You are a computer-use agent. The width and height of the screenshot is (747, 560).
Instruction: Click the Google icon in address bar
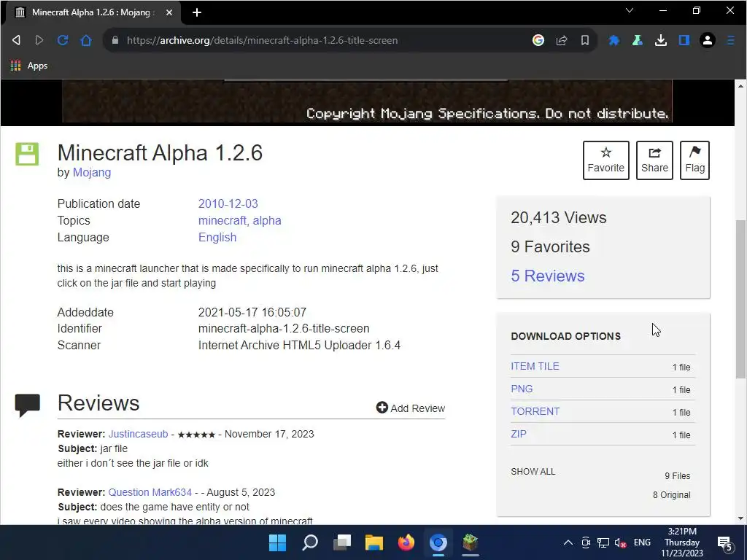pos(538,41)
